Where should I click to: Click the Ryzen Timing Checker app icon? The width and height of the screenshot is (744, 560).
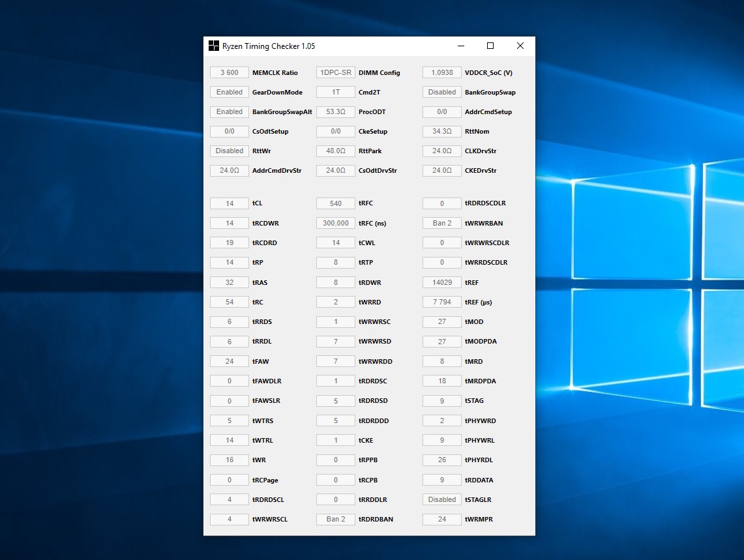[213, 46]
